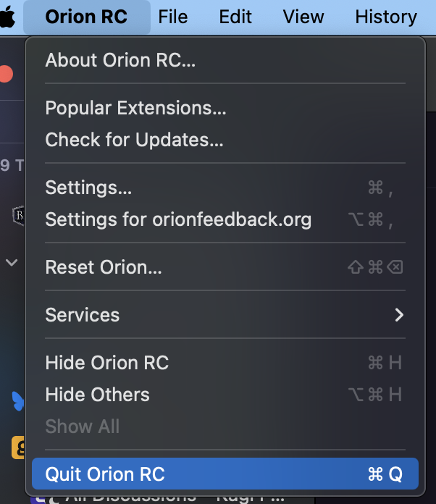436x504 pixels.
Task: Close the Orion RC menu bar item
Action: (x=86, y=17)
